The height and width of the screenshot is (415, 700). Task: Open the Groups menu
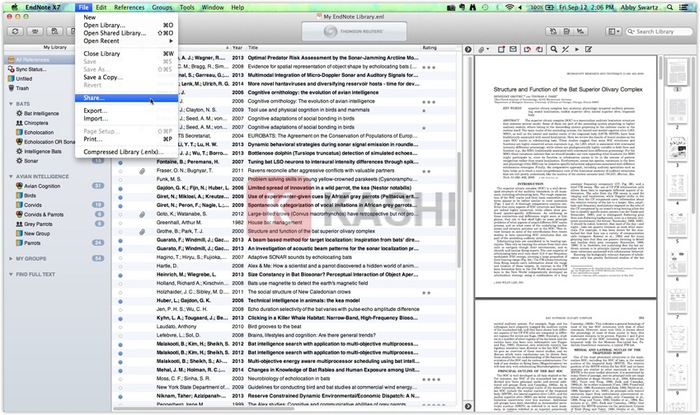pos(162,7)
